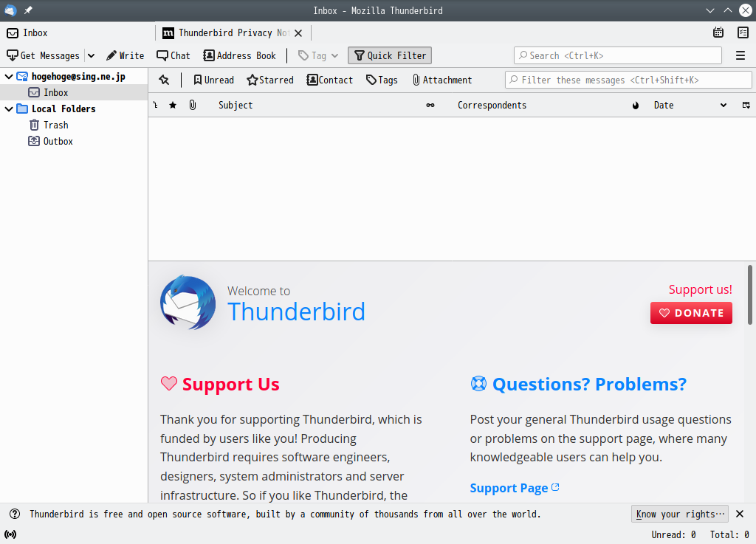This screenshot has width=756, height=544.
Task: Filter by Unread messages
Action: (x=213, y=80)
